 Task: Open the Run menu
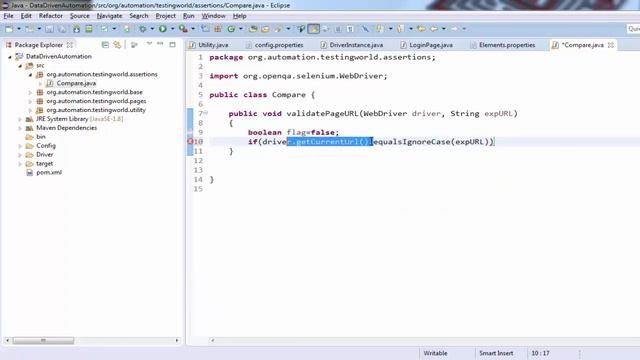pyautogui.click(x=189, y=16)
